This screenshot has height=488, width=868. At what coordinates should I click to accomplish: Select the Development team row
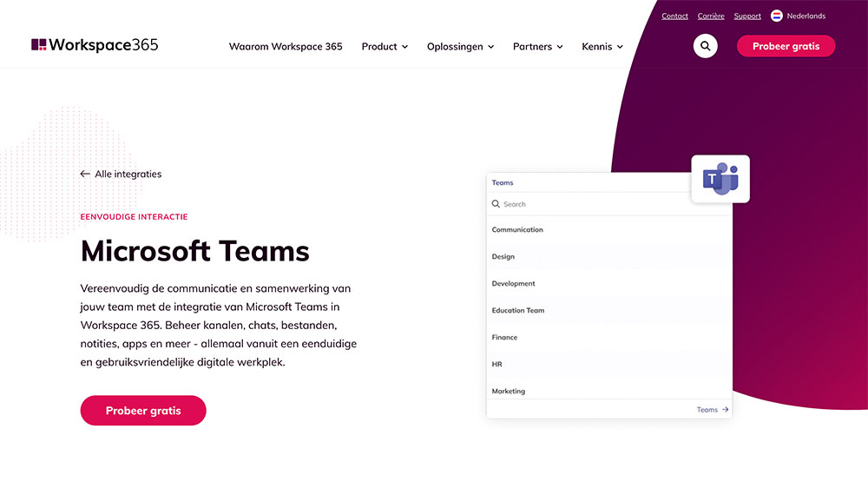609,283
